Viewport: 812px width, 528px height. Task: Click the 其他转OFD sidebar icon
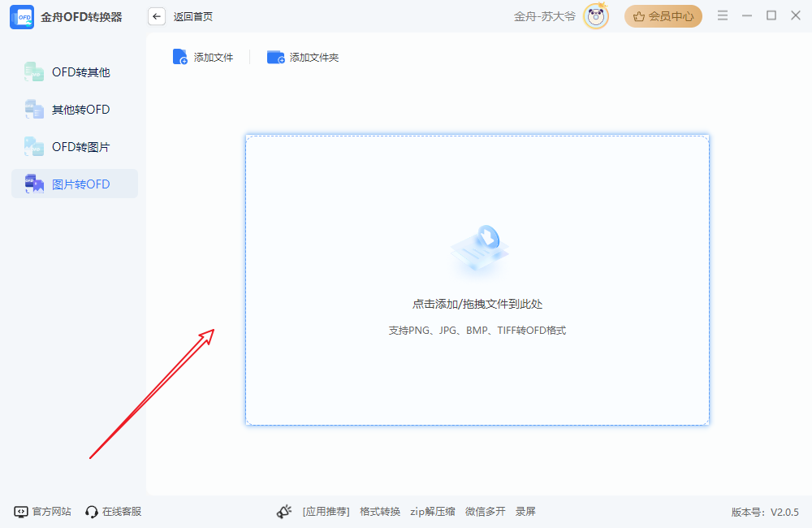[x=34, y=109]
